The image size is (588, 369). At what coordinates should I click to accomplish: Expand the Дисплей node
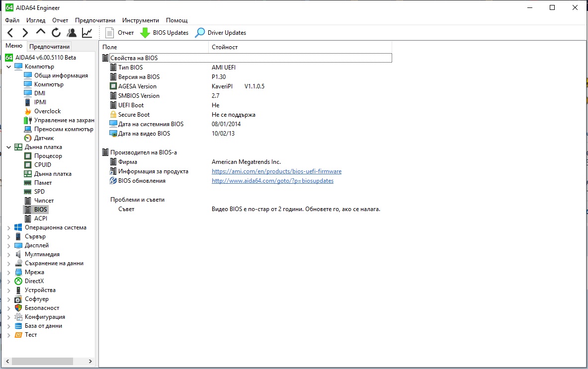pyautogui.click(x=8, y=246)
